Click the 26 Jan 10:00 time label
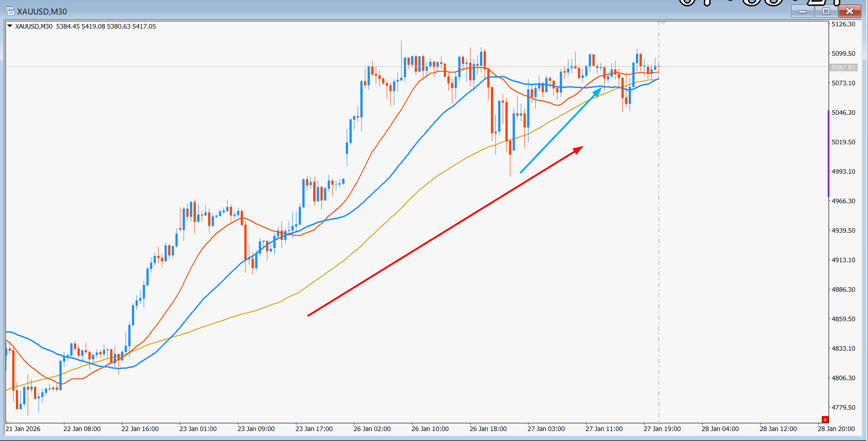The width and height of the screenshot is (868, 441). pos(430,429)
